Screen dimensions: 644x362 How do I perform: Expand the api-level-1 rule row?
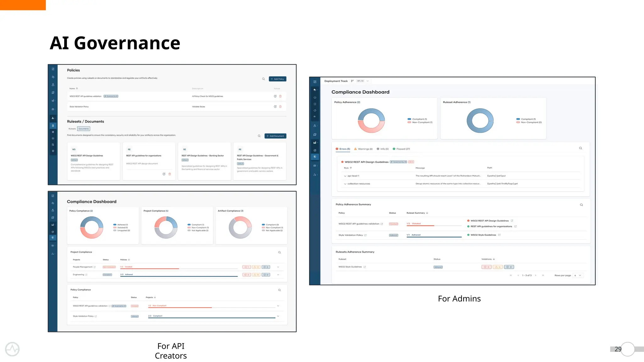point(345,176)
